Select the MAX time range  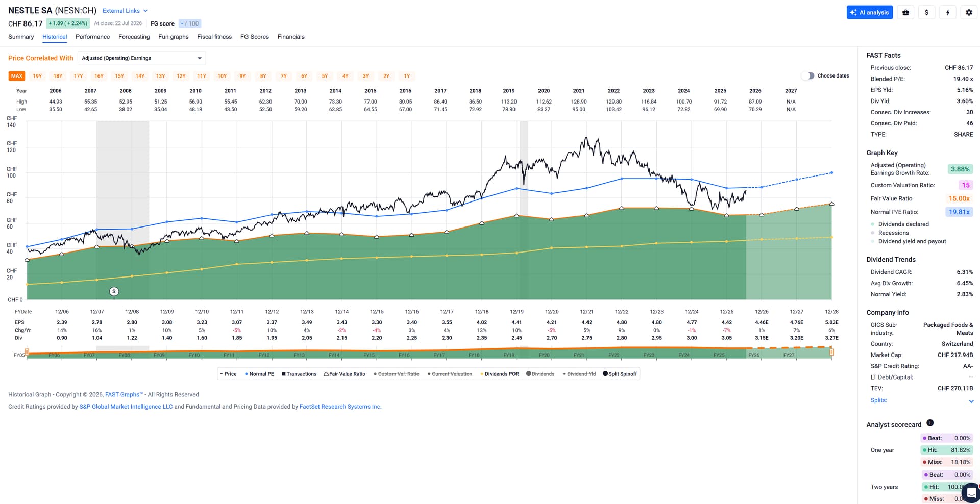click(17, 76)
